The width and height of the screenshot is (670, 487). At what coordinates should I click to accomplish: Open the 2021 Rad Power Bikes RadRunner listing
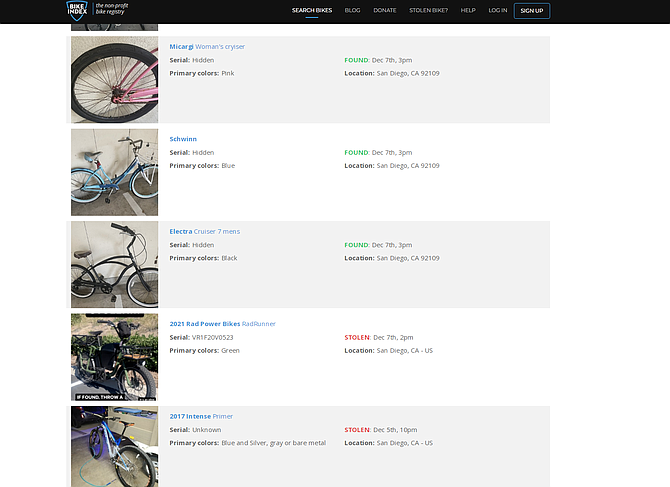click(x=222, y=324)
